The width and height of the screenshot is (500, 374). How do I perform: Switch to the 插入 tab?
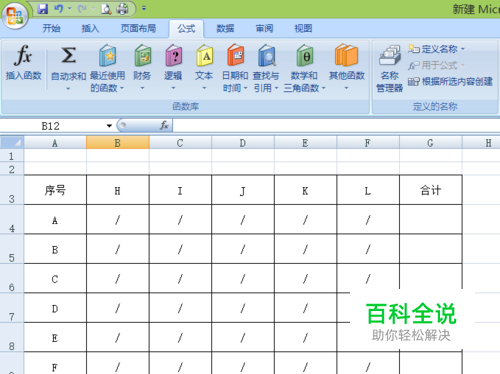tap(90, 28)
